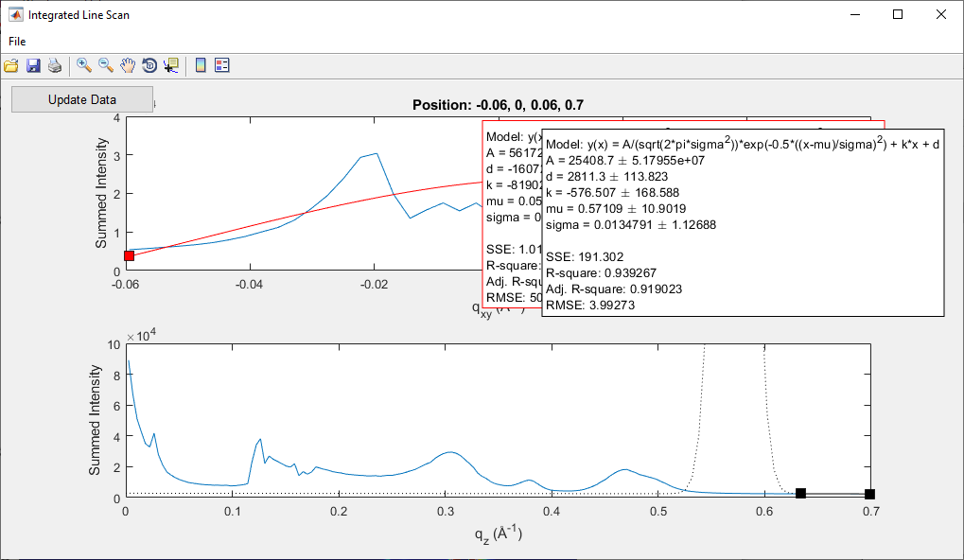Screen dimensions: 964x560
Task: Select the black marker at q_z 0.7
Action: point(869,494)
